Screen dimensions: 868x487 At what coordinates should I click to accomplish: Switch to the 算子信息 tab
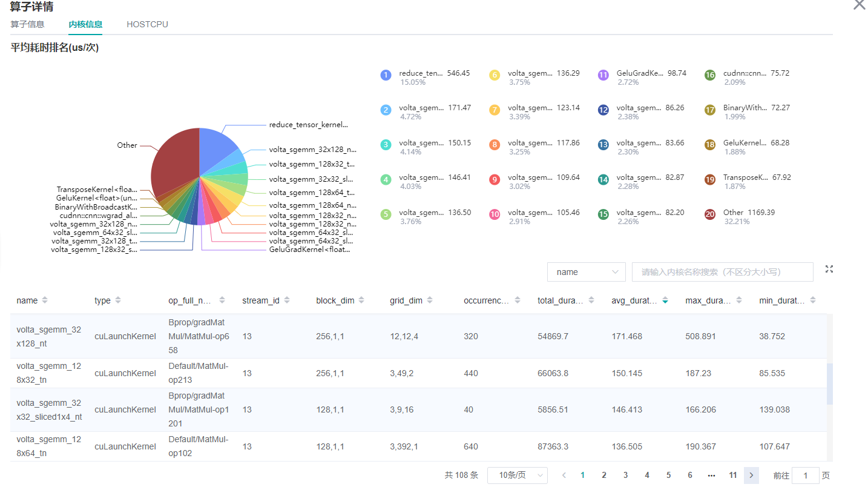click(27, 25)
